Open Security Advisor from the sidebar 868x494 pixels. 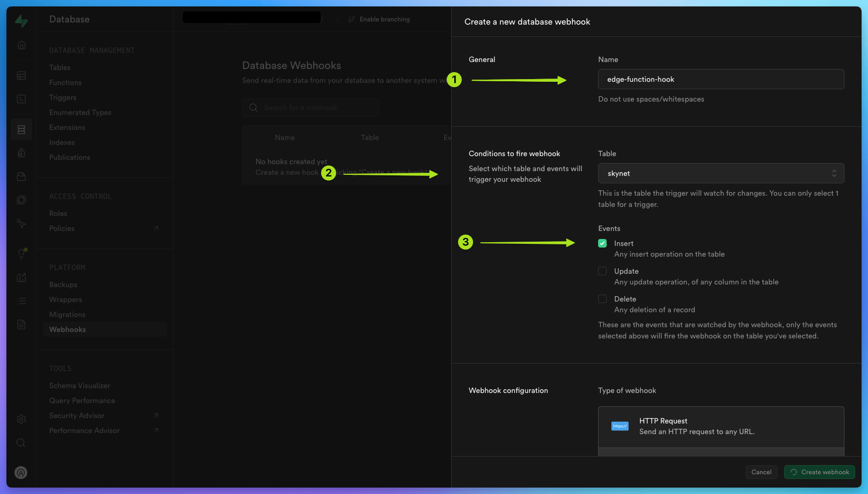click(76, 415)
